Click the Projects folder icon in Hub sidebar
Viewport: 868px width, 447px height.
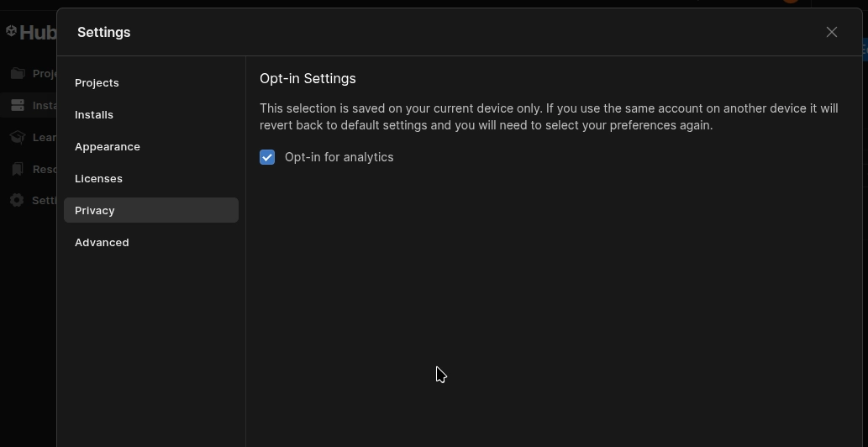(x=18, y=73)
